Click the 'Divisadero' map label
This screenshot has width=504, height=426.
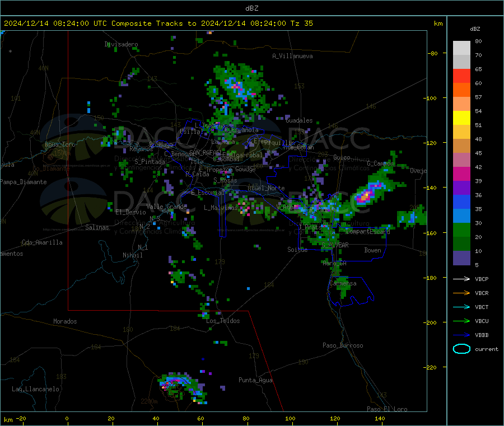pyautogui.click(x=121, y=44)
